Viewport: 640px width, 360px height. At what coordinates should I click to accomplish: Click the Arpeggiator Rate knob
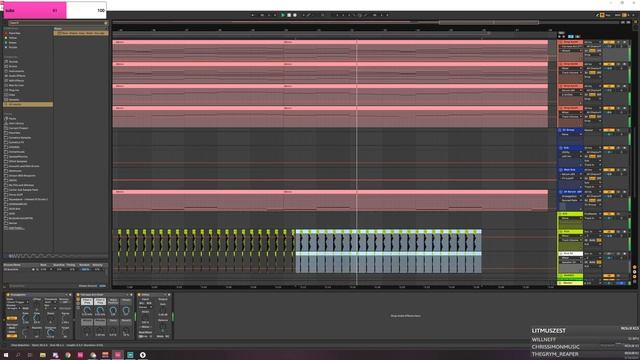[25, 318]
